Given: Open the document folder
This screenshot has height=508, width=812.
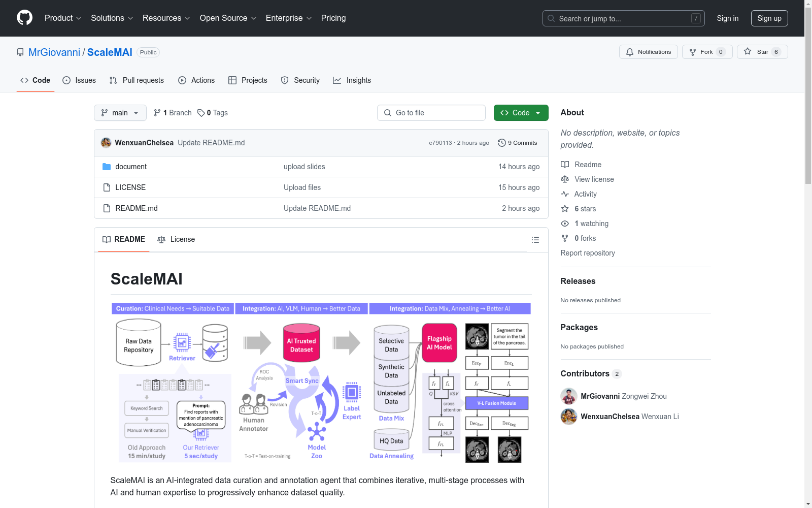Looking at the screenshot, I should (131, 167).
